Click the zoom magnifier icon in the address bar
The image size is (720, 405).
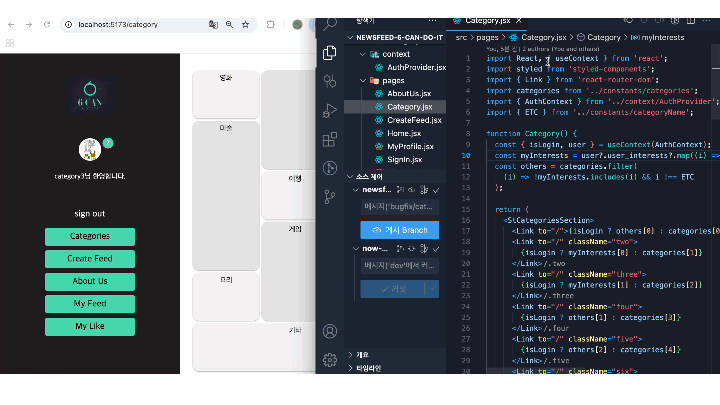(229, 24)
